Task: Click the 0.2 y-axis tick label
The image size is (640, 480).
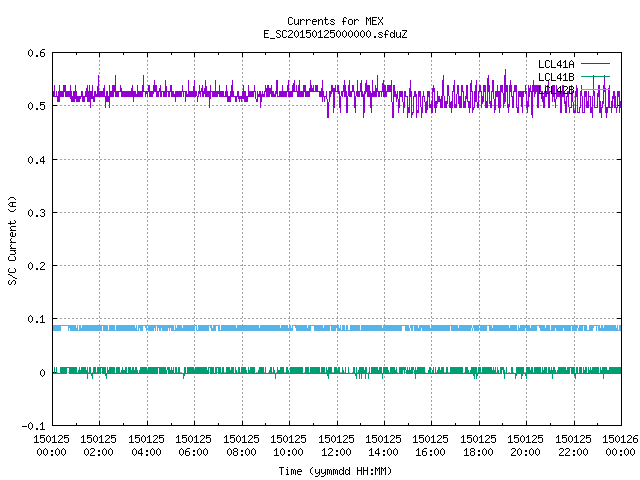Action: [36, 266]
